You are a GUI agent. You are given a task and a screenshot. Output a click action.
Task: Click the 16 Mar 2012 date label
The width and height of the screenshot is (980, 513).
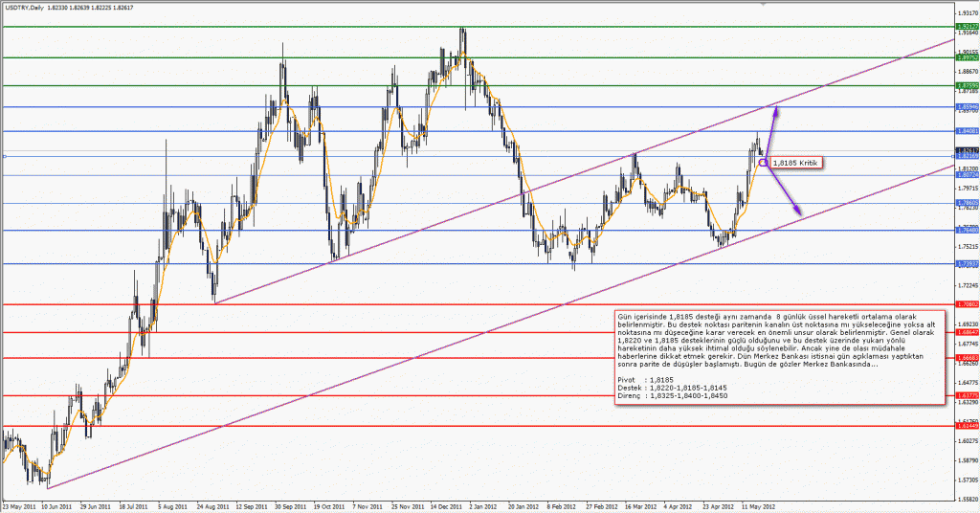pos(640,506)
